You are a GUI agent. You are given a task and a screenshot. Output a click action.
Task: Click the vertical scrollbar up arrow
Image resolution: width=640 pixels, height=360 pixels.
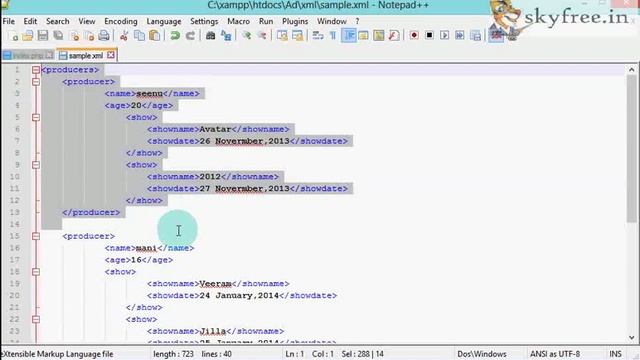[632, 70]
